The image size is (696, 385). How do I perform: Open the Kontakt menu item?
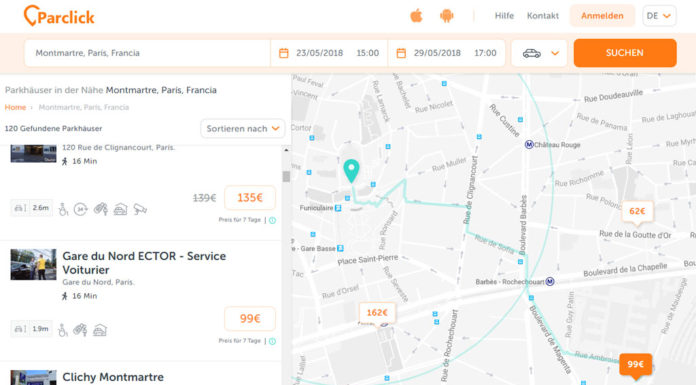point(543,16)
